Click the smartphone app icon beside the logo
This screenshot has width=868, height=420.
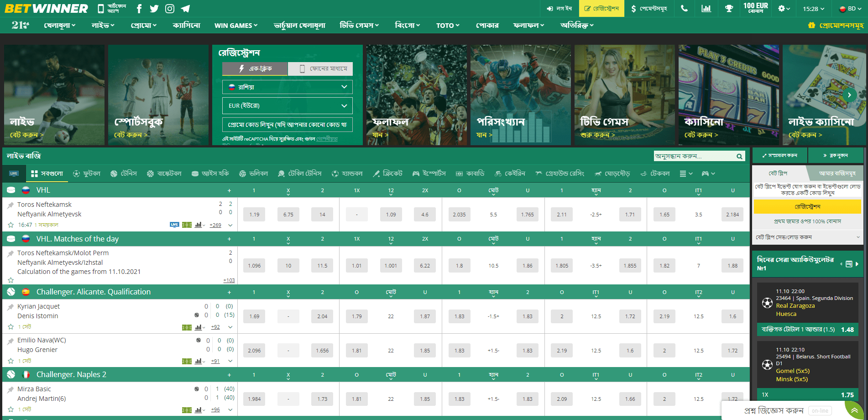[101, 9]
